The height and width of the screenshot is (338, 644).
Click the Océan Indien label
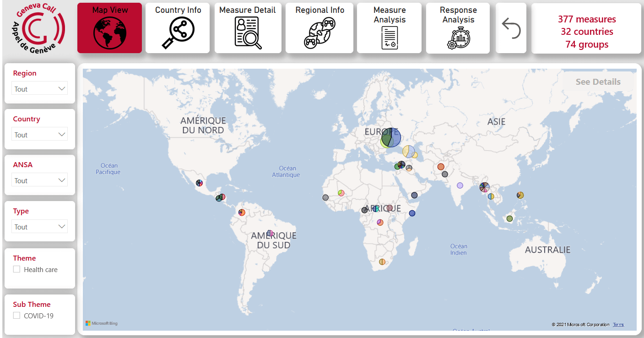pyautogui.click(x=459, y=250)
